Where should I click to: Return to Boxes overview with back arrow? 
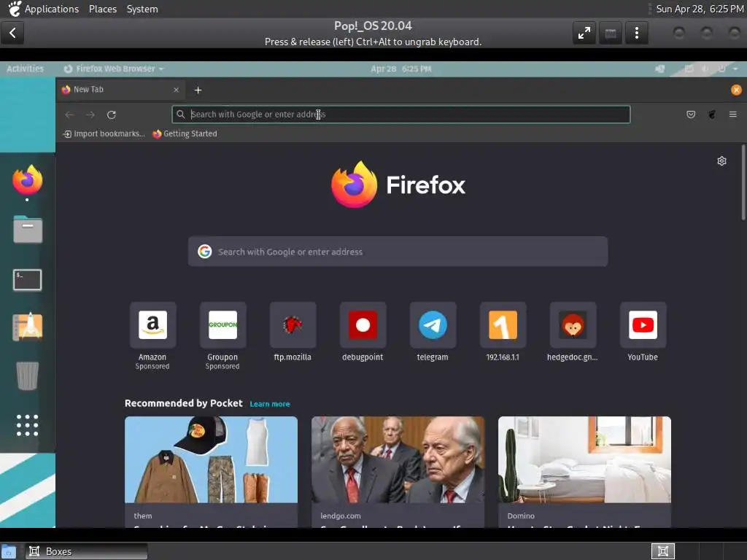tap(12, 33)
